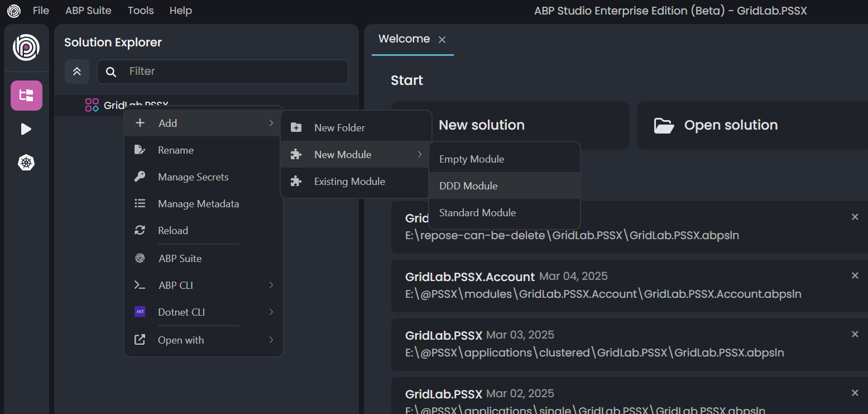Expand the ABP CLI submenu arrow
The image size is (868, 414).
click(x=271, y=285)
